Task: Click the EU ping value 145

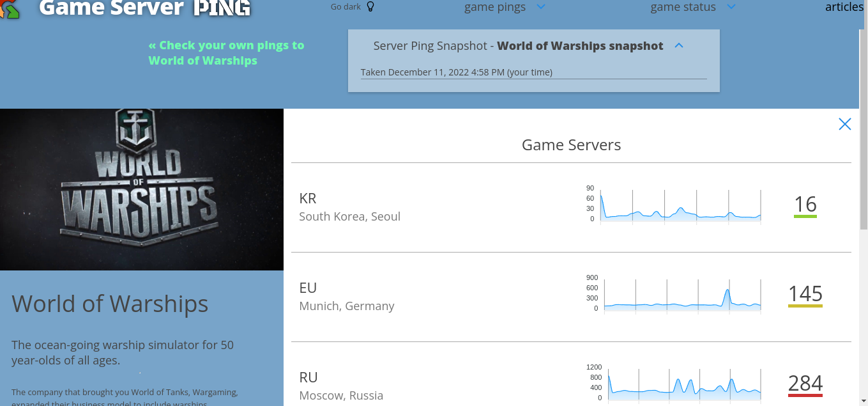Action: click(805, 293)
